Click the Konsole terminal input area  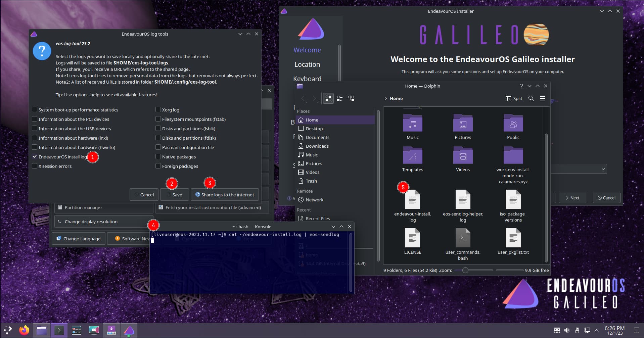[249, 262]
